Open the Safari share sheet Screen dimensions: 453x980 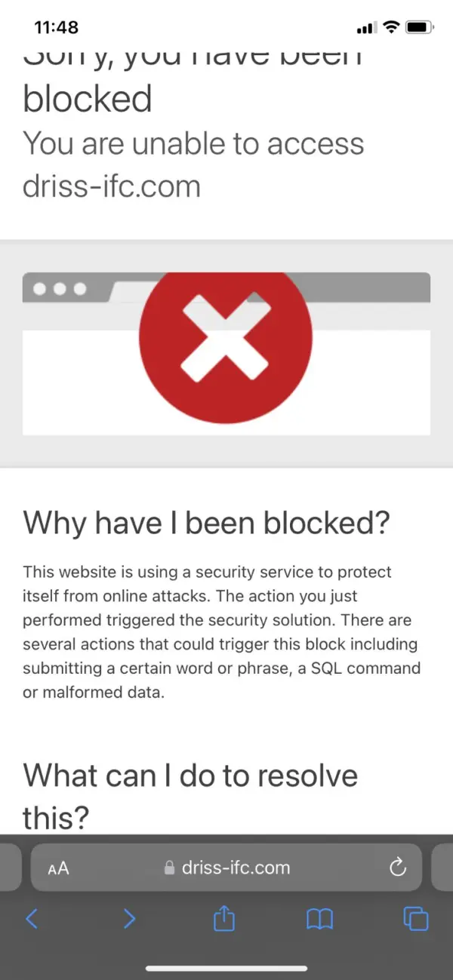pyautogui.click(x=224, y=918)
